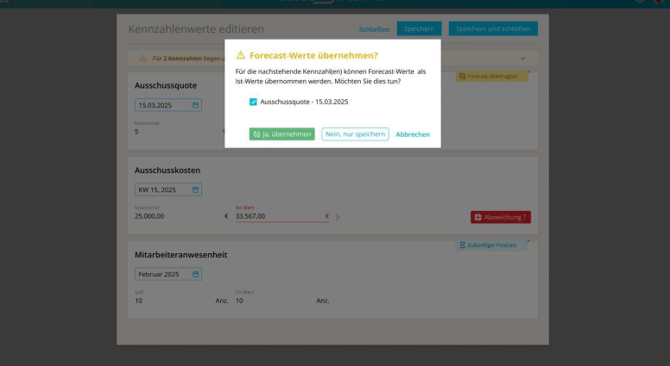This screenshot has height=366, width=670.
Task: Open date field 15.03.2025 of Ausschussquote
Action: pyautogui.click(x=168, y=105)
